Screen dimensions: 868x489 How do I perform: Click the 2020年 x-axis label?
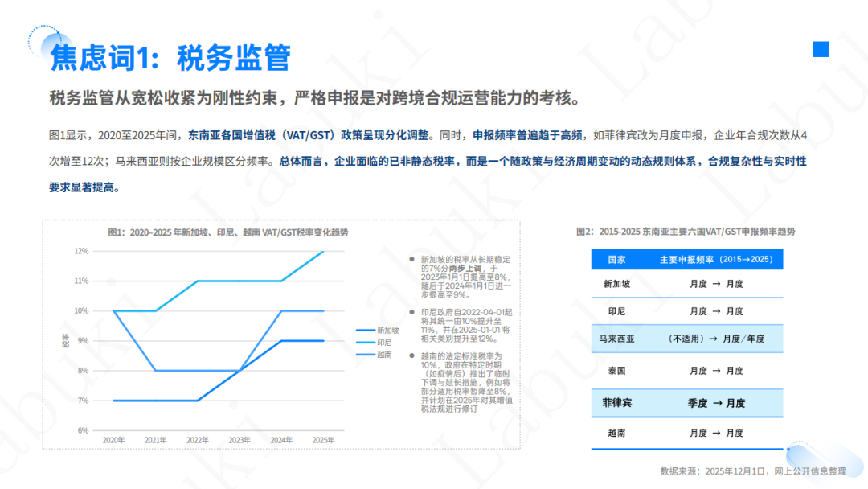tap(113, 440)
